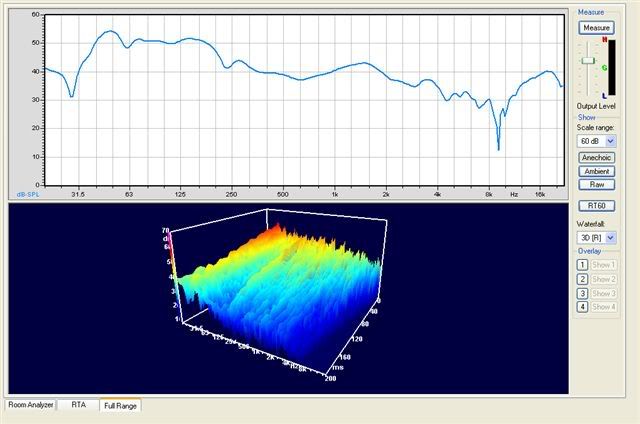The image size is (640, 424).
Task: Store to overlay slot 2
Action: point(582,279)
